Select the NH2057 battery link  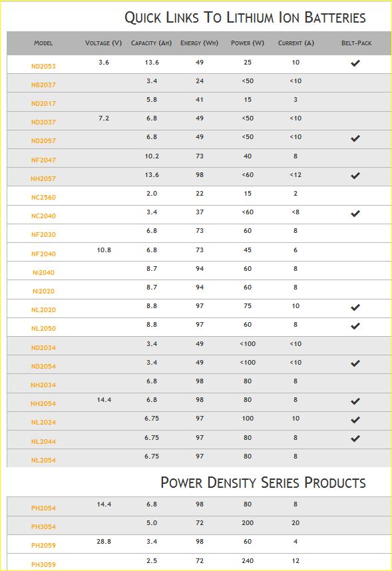tap(43, 178)
